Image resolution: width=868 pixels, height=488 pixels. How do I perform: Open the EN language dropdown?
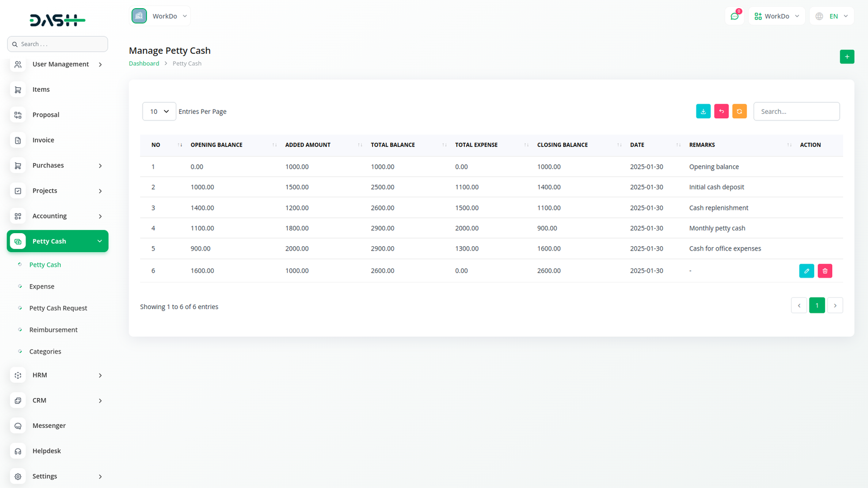[x=832, y=16]
